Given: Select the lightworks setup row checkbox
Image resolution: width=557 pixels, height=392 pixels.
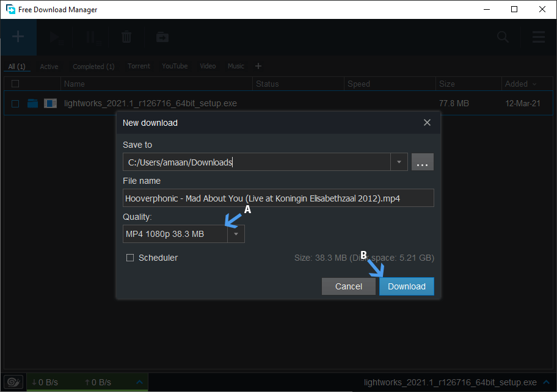Looking at the screenshot, I should pyautogui.click(x=15, y=103).
